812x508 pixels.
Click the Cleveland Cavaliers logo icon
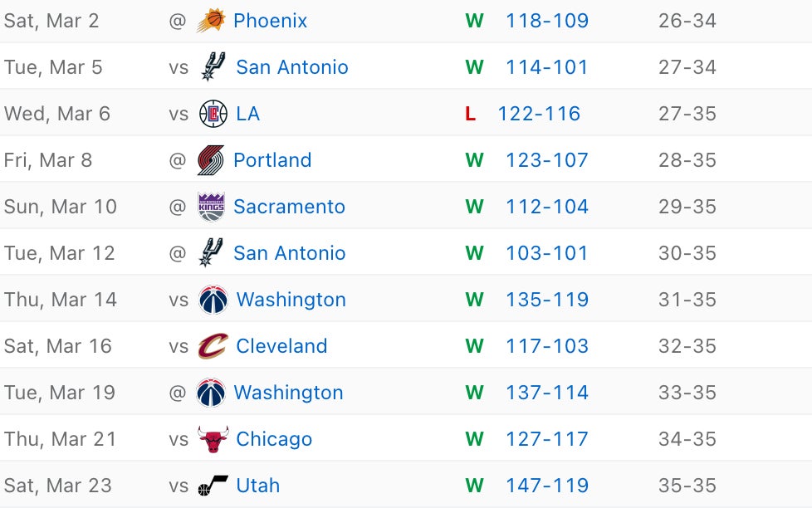pos(213,346)
